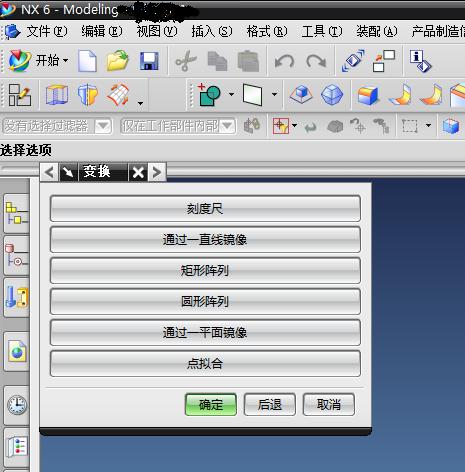Click the Roles sidebar icon
Image resolution: width=465 pixels, height=472 pixels.
click(x=17, y=447)
